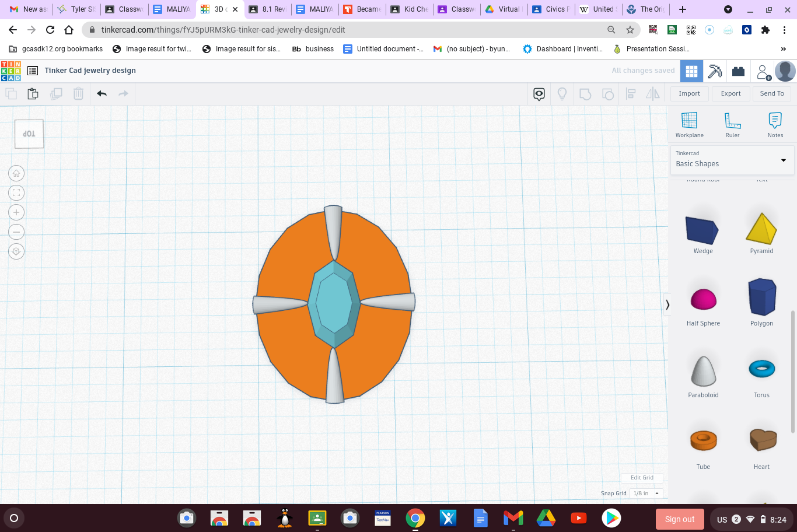Click the Edit Grid control
The height and width of the screenshot is (532, 797).
[641, 477]
